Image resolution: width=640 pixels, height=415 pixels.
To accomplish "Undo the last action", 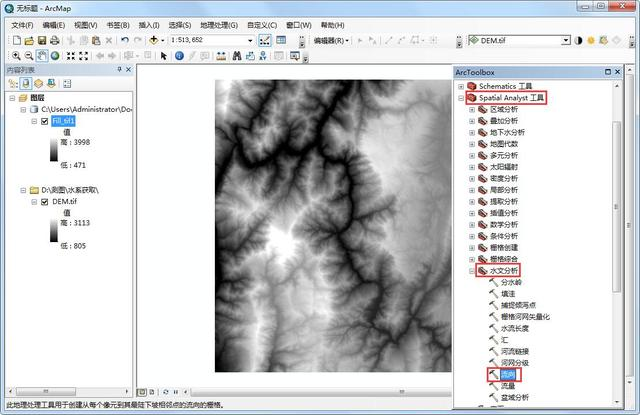I will (x=125, y=40).
